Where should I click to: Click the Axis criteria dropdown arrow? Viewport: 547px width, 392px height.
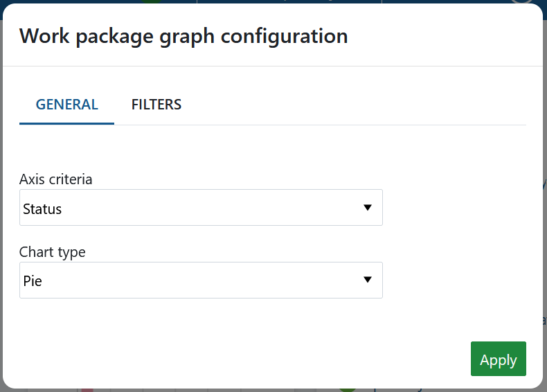point(368,208)
